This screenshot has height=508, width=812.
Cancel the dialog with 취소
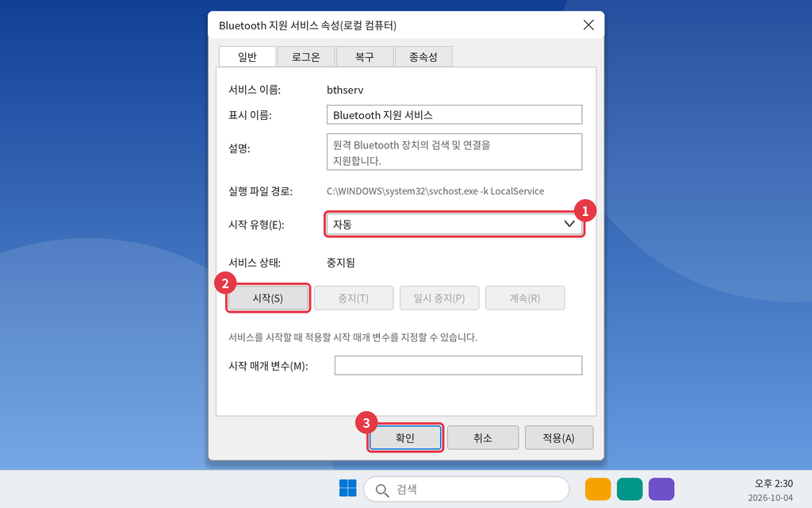point(483,438)
